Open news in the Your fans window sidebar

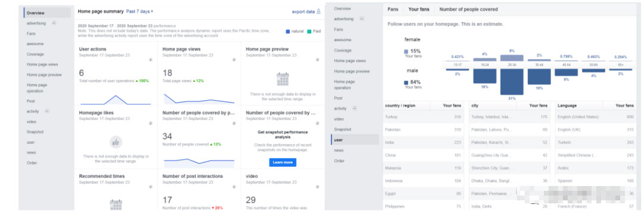(x=339, y=150)
